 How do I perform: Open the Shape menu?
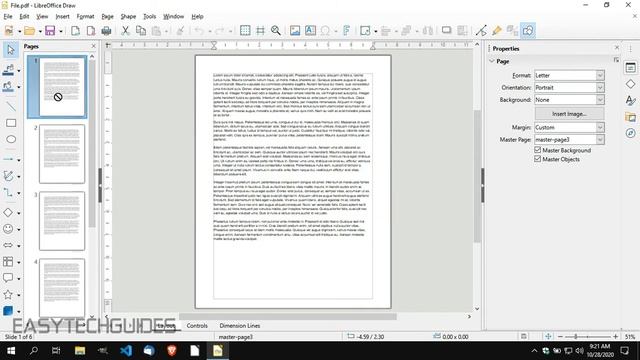pos(128,17)
